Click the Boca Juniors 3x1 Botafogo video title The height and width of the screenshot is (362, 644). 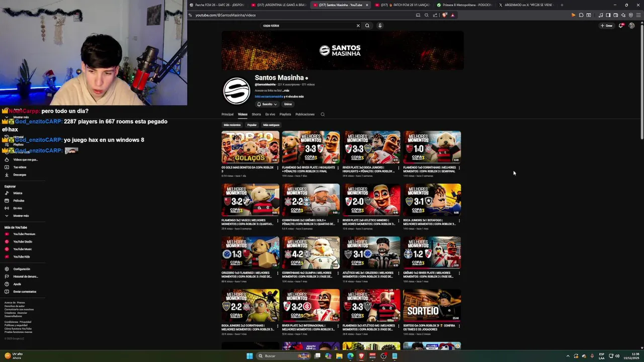(429, 222)
